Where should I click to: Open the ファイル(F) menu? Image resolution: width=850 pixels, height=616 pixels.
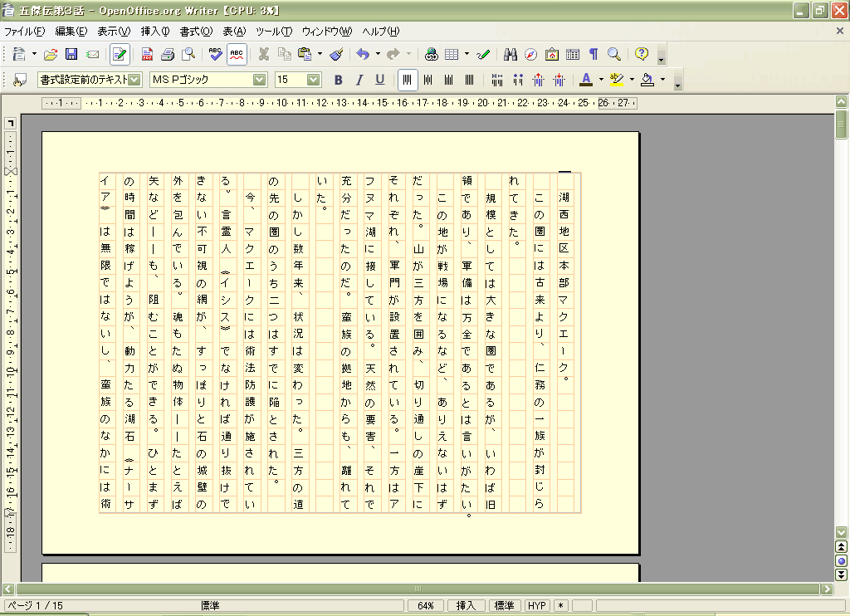pos(25,32)
